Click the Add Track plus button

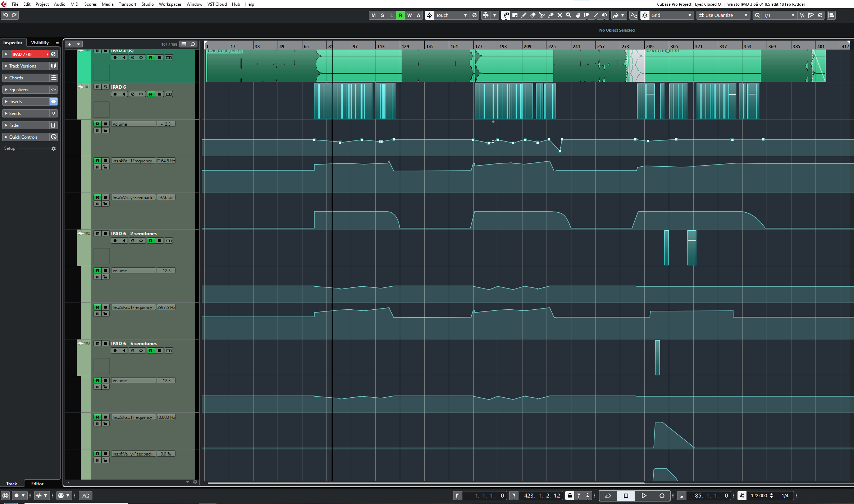[x=69, y=44]
